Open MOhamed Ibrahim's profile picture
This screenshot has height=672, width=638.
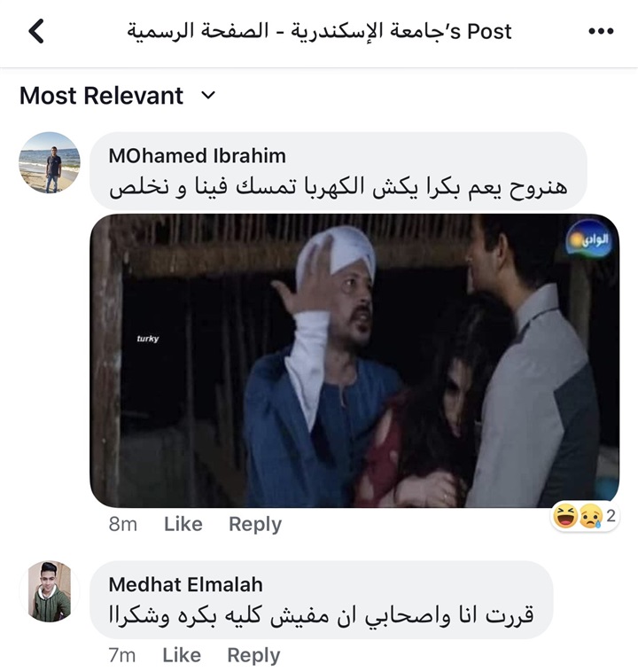coord(50,162)
